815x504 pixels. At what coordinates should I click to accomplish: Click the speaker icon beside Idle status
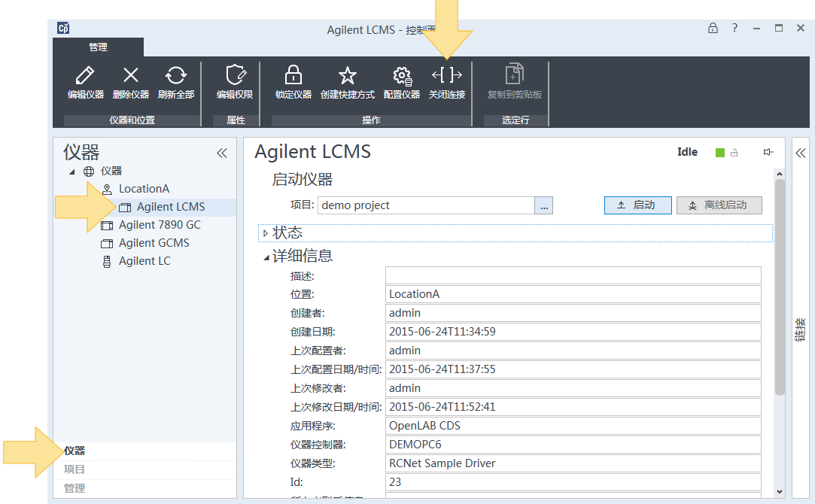click(768, 152)
